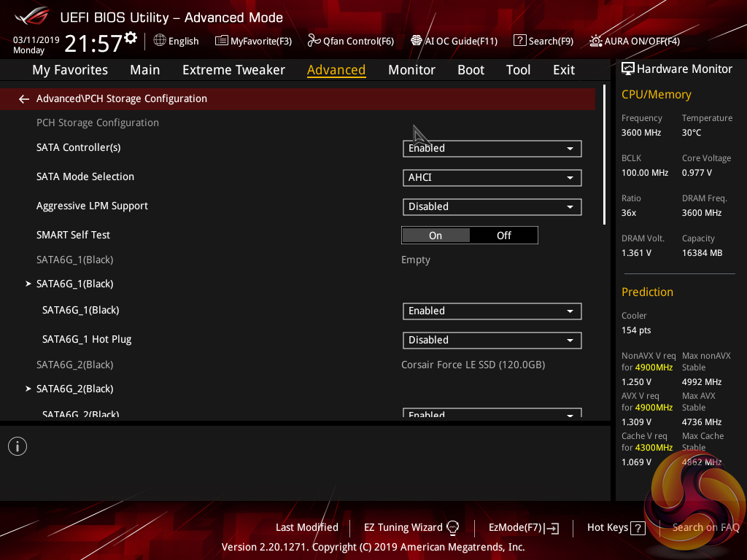Open the SATA Controller(s) dropdown
747x560 pixels.
pos(492,149)
